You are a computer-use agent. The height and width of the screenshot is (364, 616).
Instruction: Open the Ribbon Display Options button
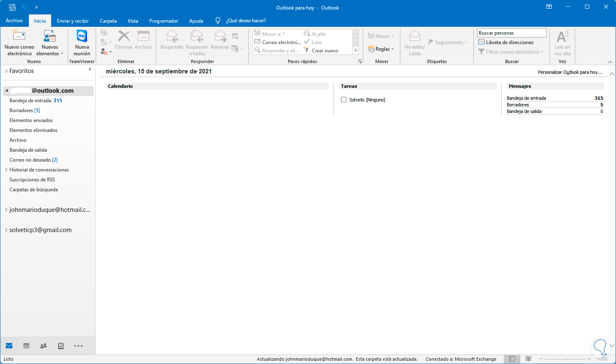tap(549, 7)
